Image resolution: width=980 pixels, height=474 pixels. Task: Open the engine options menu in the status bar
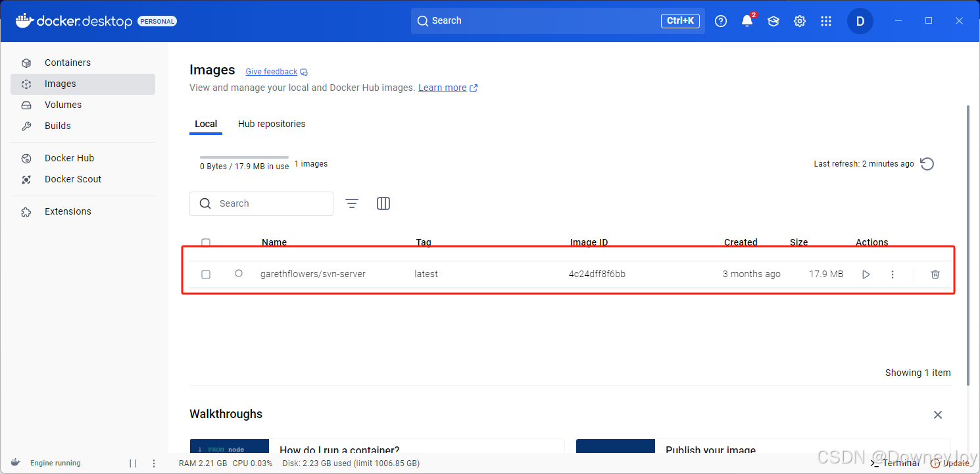point(154,463)
